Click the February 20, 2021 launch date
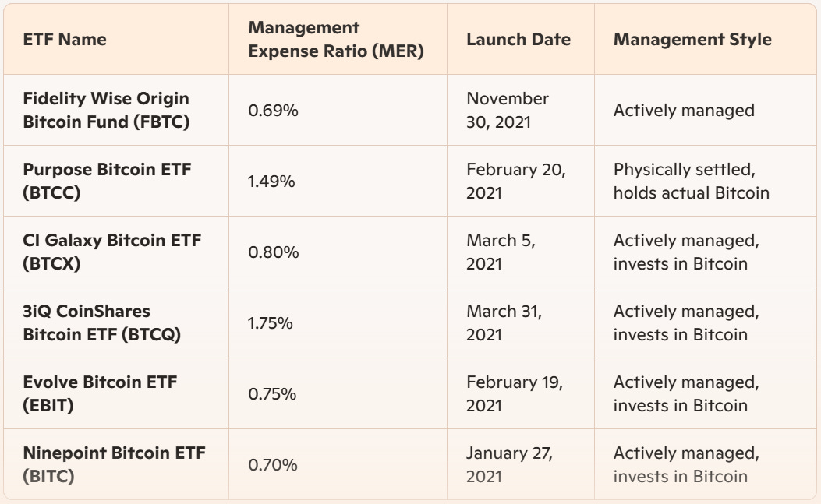The width and height of the screenshot is (821, 504). pyautogui.click(x=515, y=181)
